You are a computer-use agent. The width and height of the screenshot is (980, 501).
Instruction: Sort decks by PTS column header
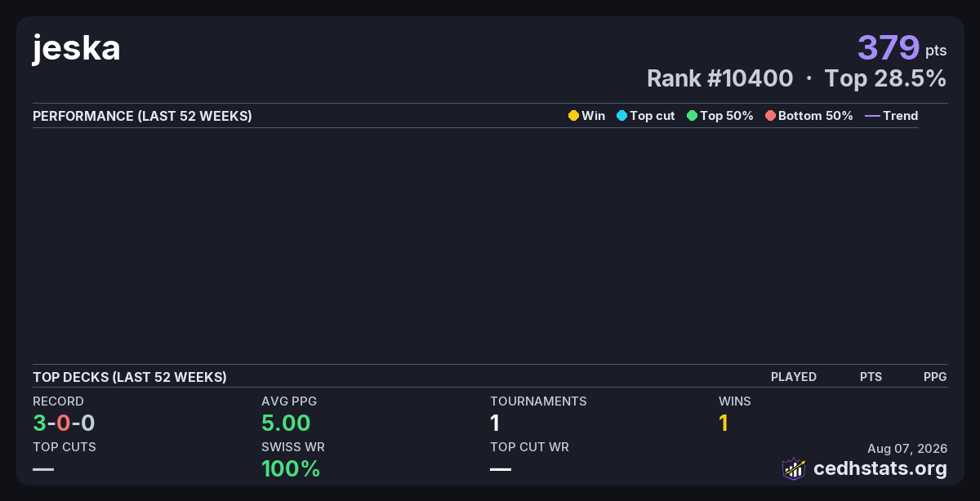click(871, 377)
